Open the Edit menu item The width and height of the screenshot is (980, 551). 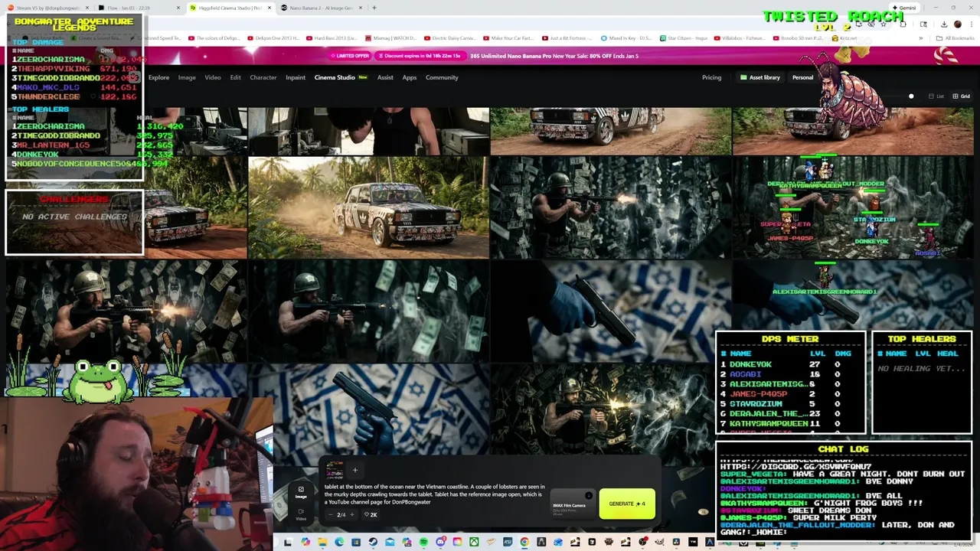(x=235, y=77)
